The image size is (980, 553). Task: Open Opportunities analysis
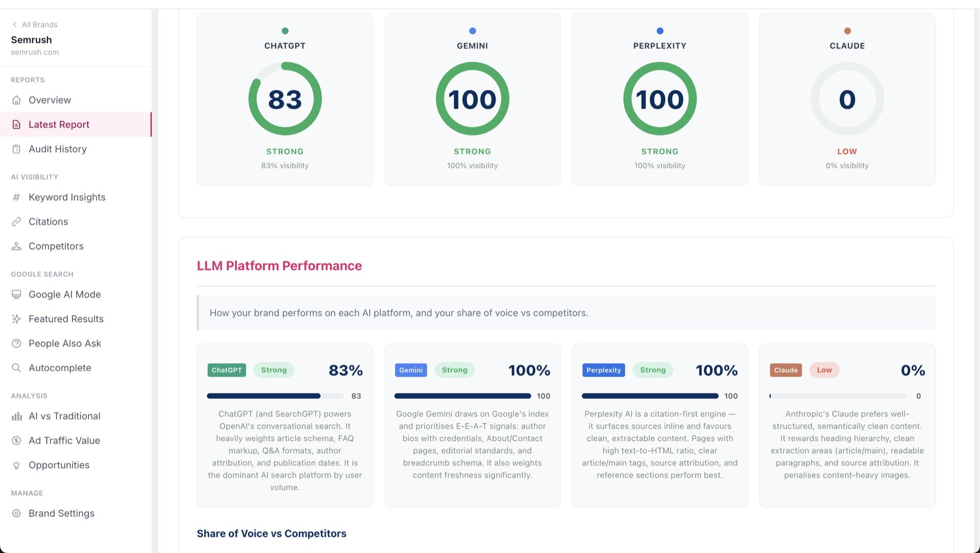click(x=76, y=465)
